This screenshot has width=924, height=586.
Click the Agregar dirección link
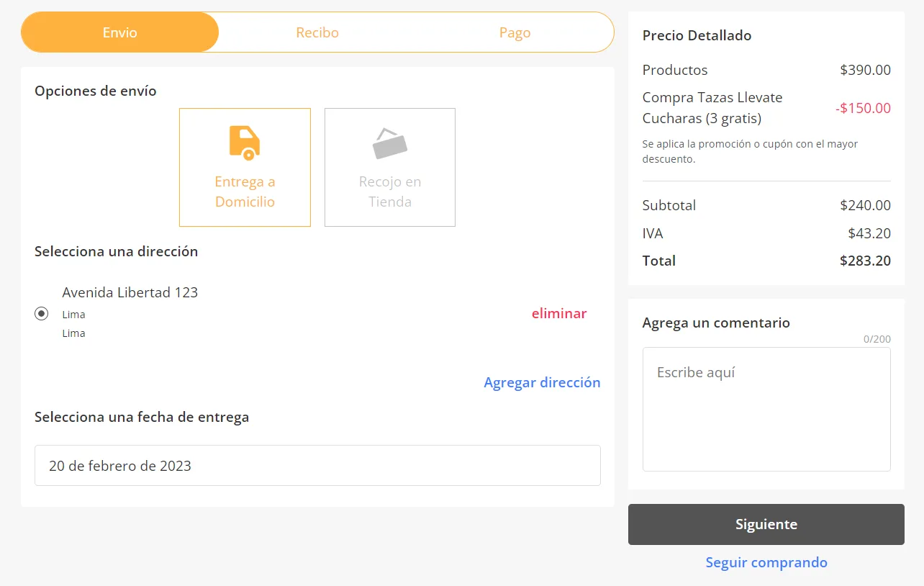pos(542,382)
